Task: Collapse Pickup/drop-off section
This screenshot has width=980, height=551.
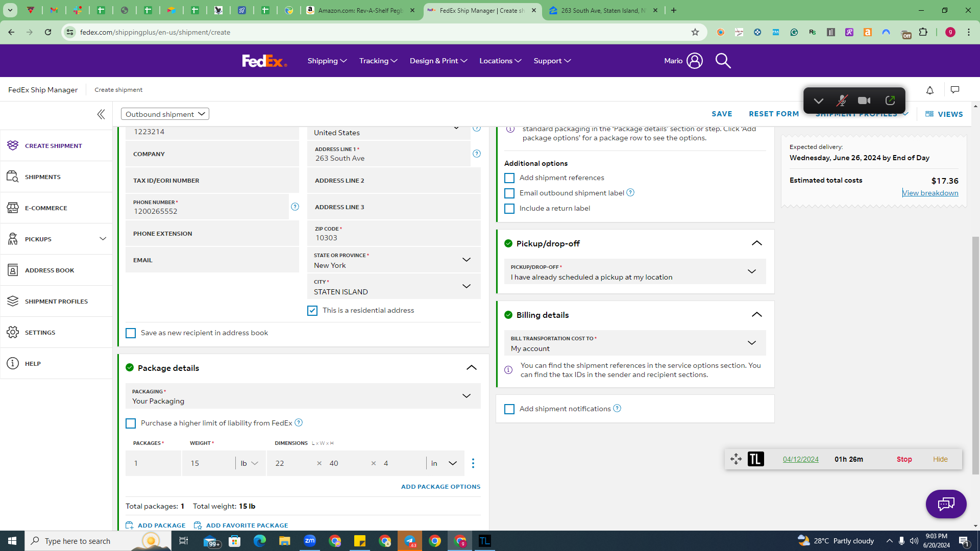Action: click(x=757, y=243)
